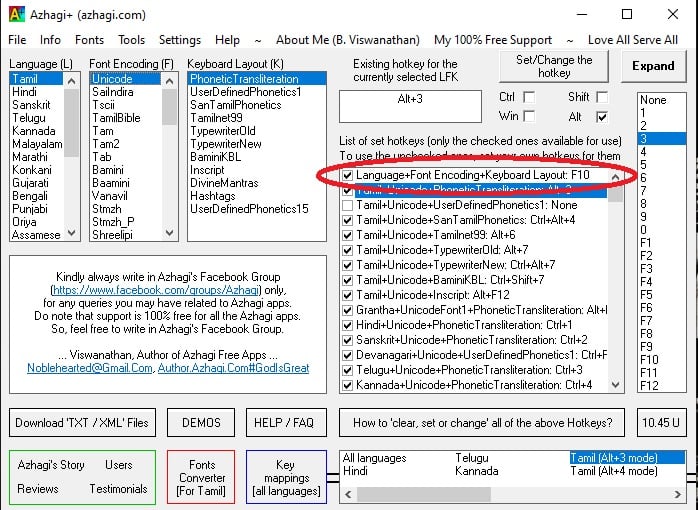Click Download 'TXT / XML' Files button
The height and width of the screenshot is (510, 698).
pyautogui.click(x=82, y=422)
